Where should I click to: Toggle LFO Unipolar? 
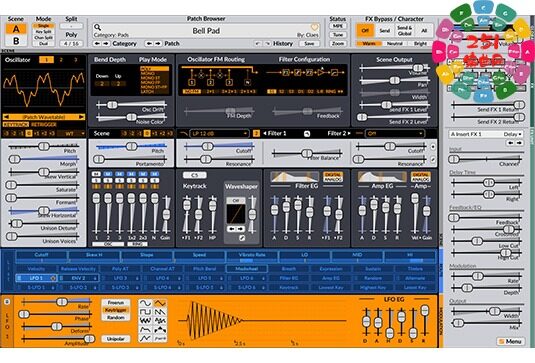pos(116,339)
